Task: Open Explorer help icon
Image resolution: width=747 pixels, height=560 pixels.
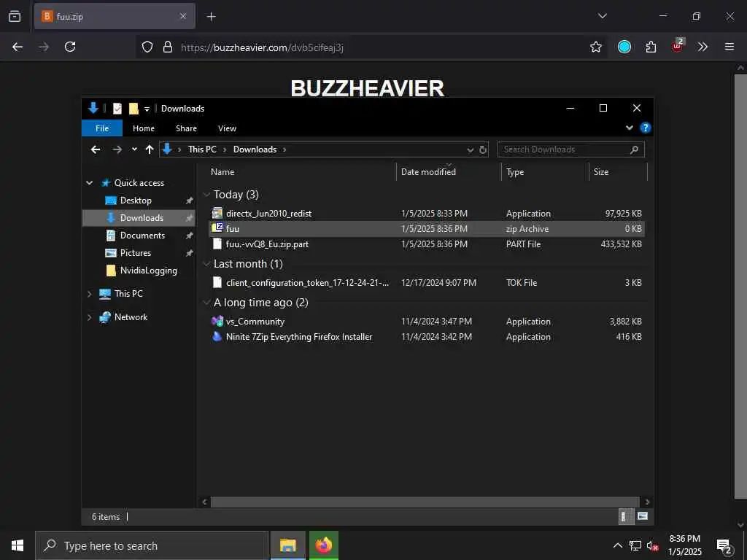Action: pyautogui.click(x=646, y=128)
